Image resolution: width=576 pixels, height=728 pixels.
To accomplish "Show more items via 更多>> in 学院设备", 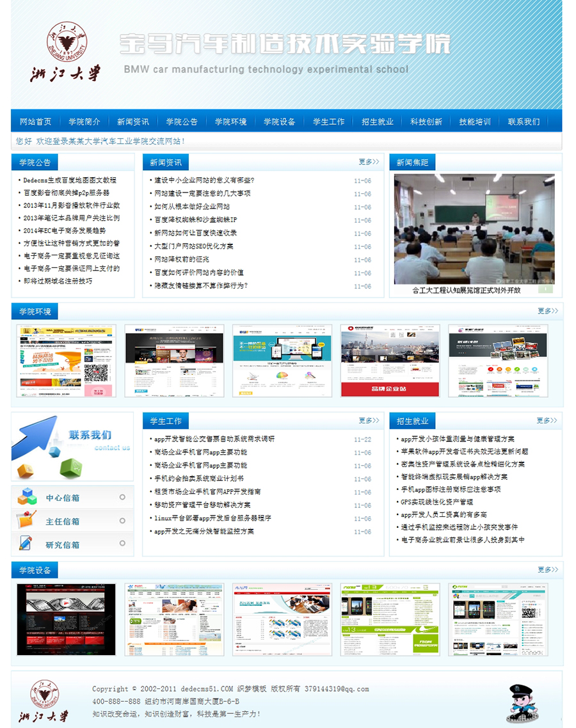I will pos(547,569).
